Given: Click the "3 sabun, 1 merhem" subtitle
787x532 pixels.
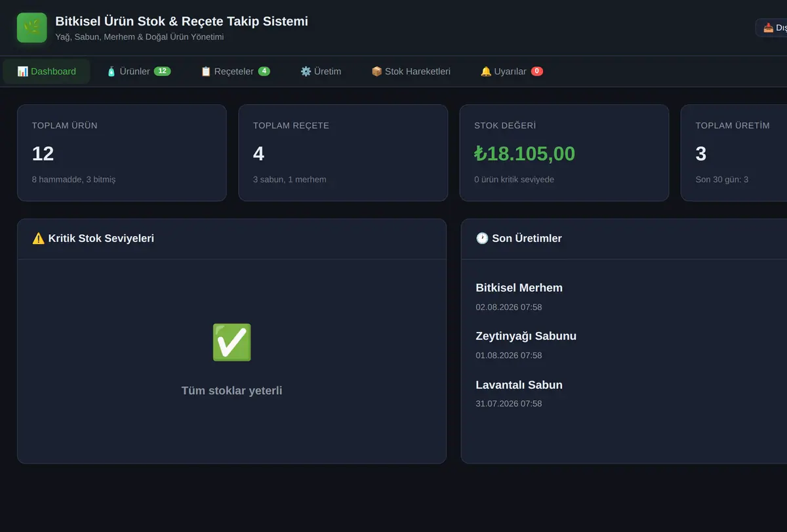Looking at the screenshot, I should tap(289, 179).
